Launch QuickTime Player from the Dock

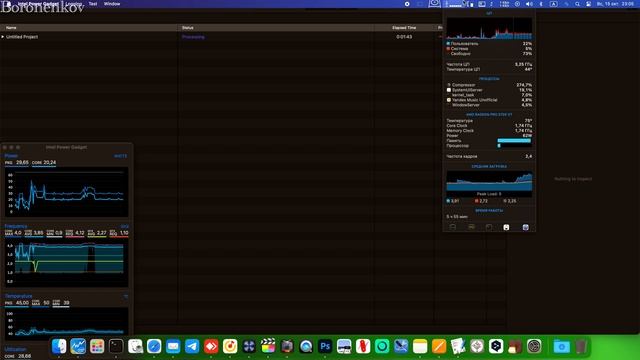tap(306, 346)
